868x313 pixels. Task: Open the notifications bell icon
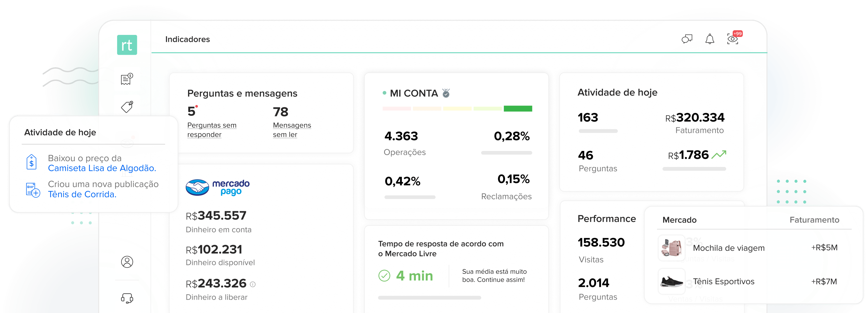coord(710,39)
